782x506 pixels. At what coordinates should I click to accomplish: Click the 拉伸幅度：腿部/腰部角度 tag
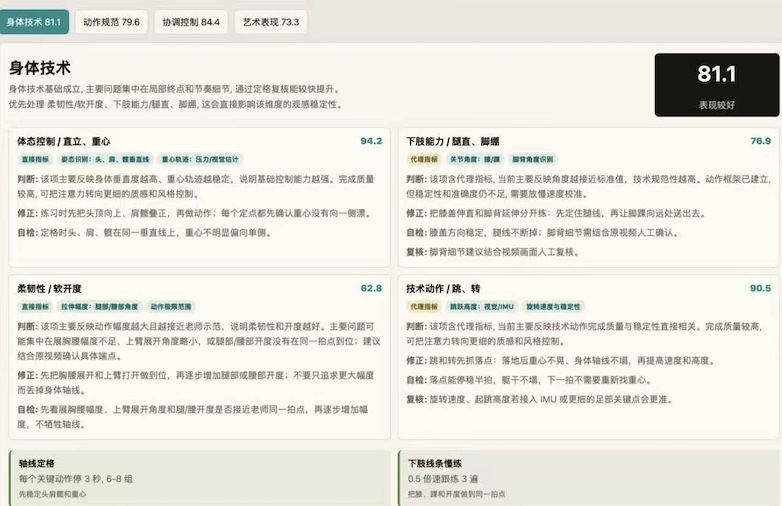tap(100, 307)
